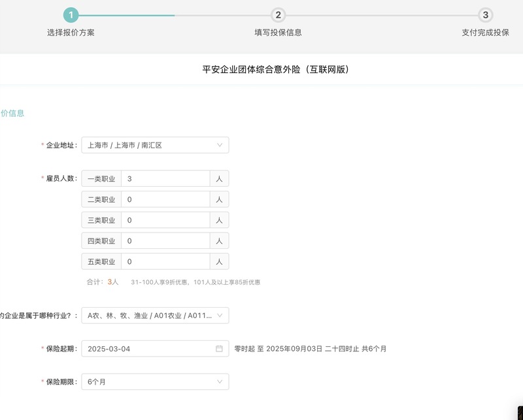Click the 一类职业 label

coord(101,179)
